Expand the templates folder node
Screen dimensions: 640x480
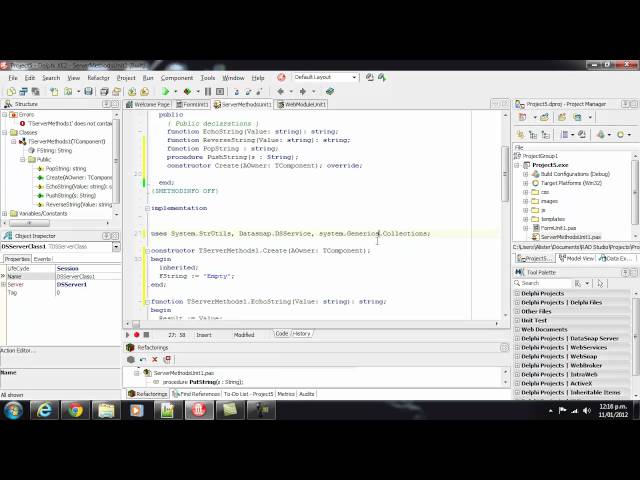[526, 219]
